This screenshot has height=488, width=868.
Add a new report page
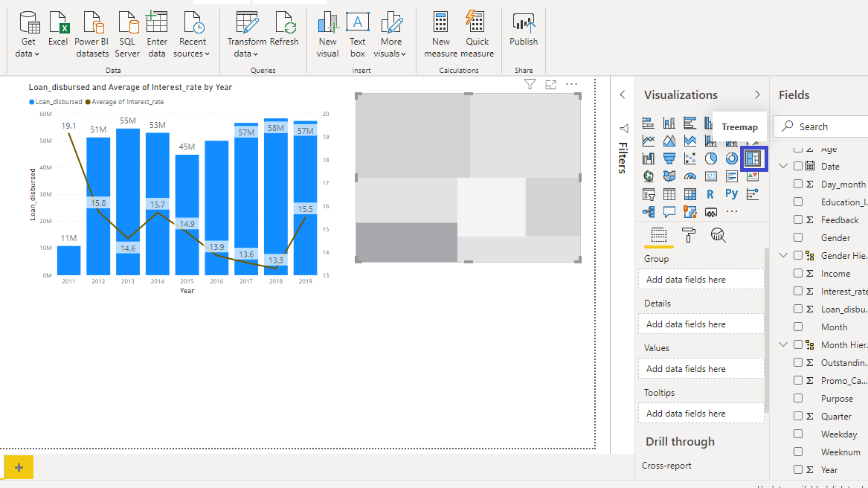pos(19,467)
